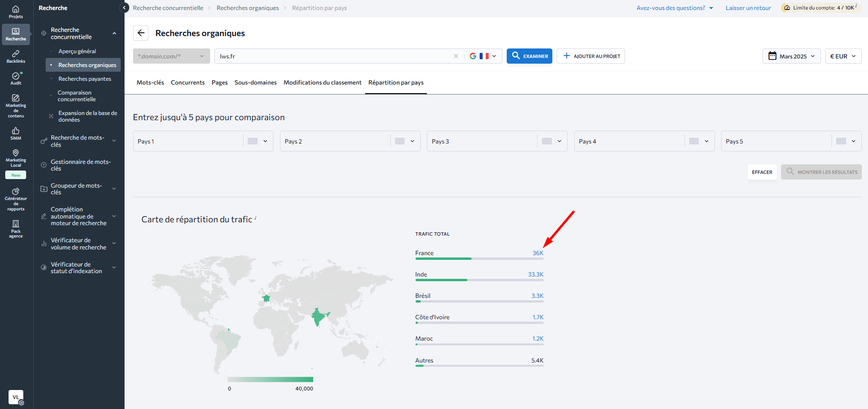Open Marketing Local pin icon
The width and height of the screenshot is (868, 409).
(16, 153)
